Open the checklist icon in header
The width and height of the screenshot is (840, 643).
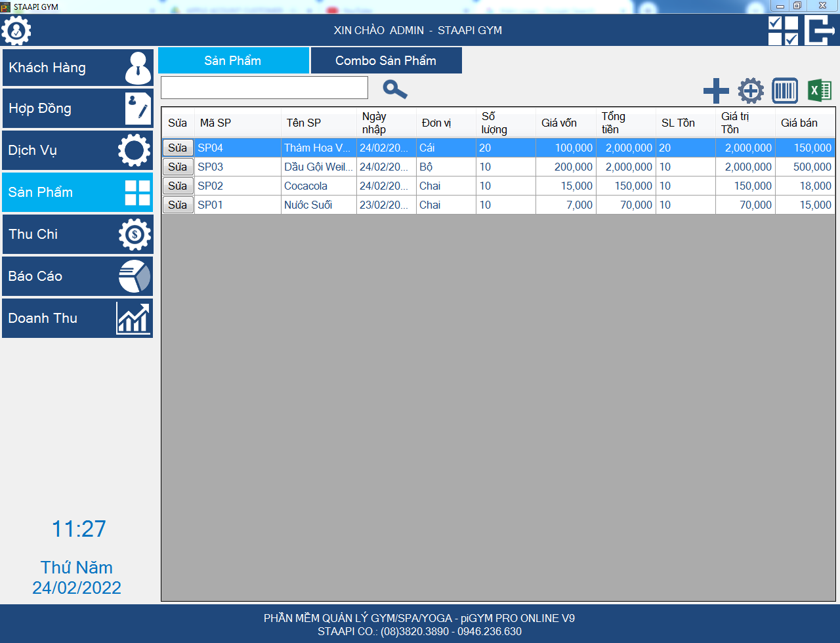(783, 30)
